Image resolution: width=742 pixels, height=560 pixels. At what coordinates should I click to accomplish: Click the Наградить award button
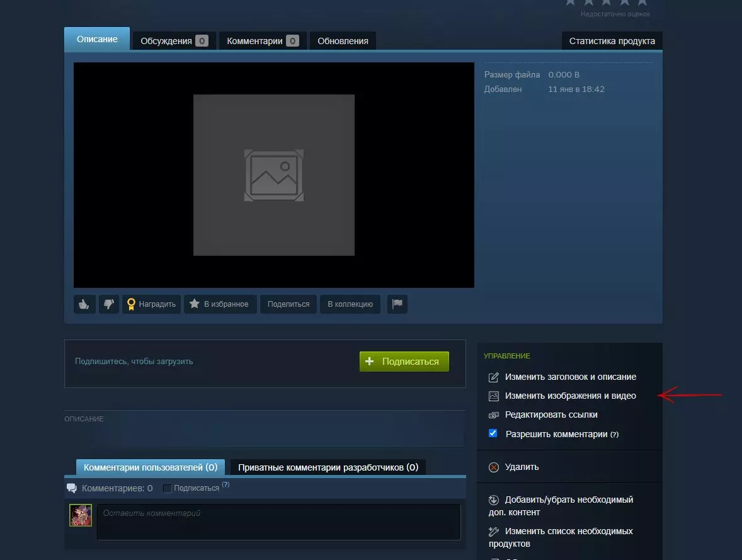pos(151,304)
